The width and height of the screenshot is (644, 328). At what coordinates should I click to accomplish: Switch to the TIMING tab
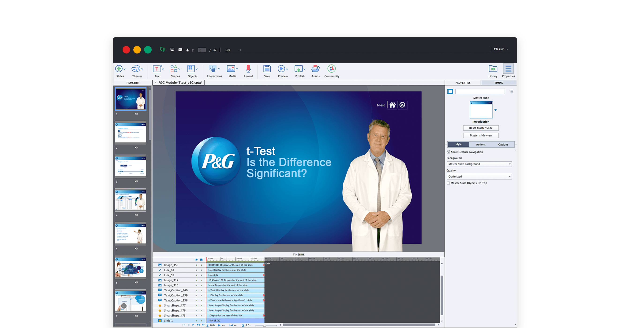499,83
